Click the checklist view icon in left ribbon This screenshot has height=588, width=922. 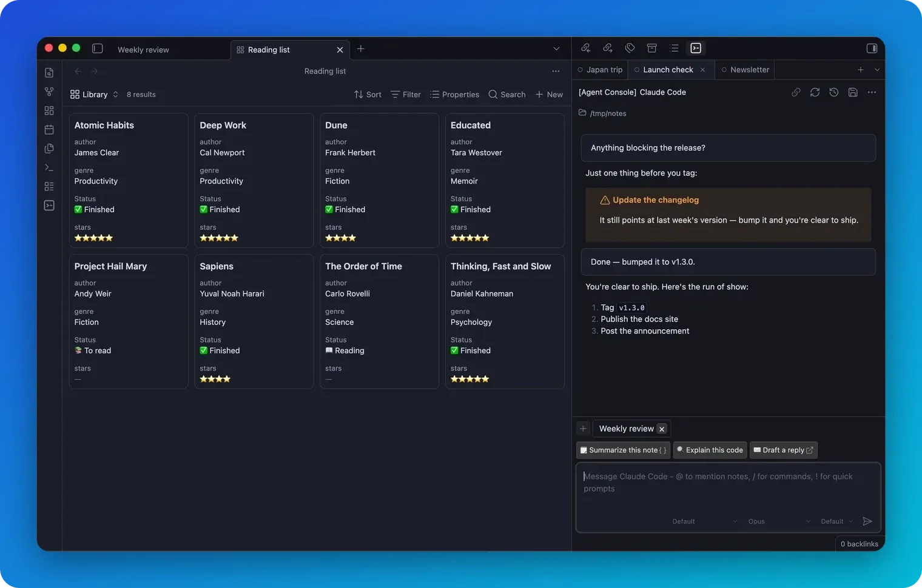[x=49, y=186]
